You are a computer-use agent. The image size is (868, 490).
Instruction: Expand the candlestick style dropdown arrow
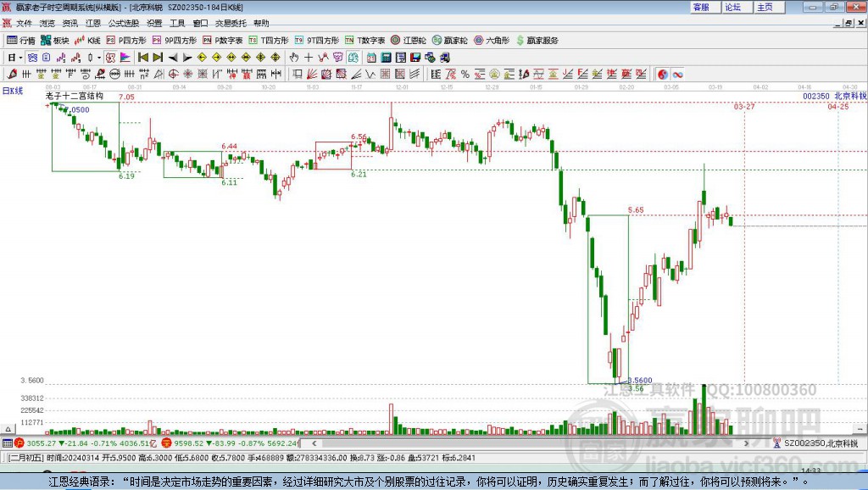[x=99, y=58]
